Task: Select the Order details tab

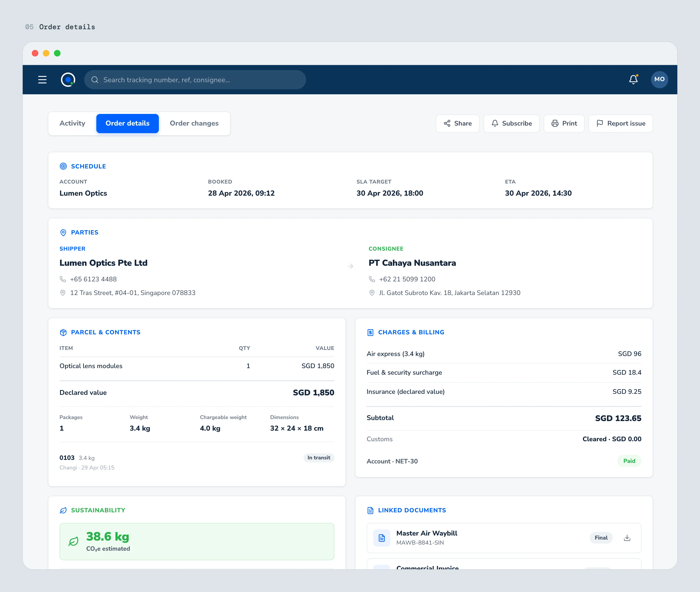Action: coord(128,124)
